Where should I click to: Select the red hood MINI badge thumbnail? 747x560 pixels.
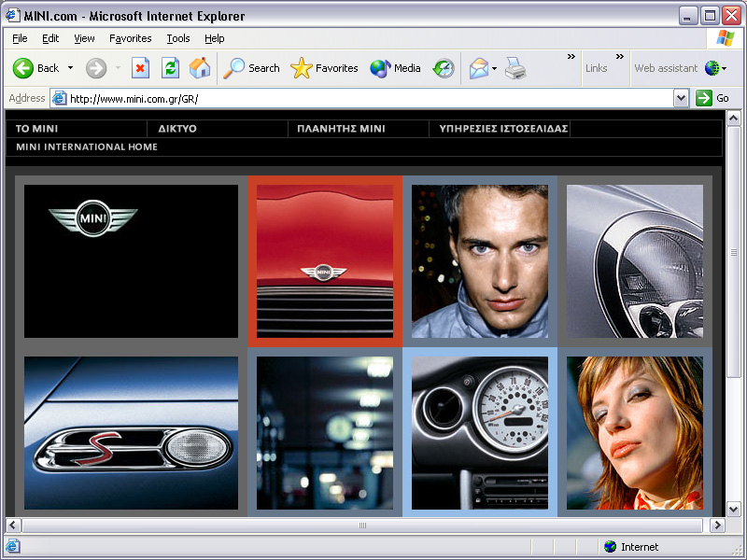coord(325,261)
